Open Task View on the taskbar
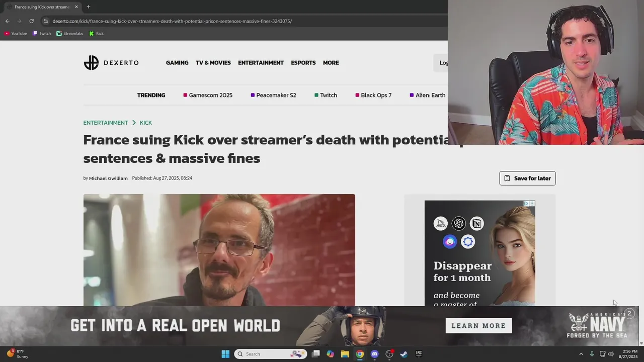Image resolution: width=644 pixels, height=362 pixels. [x=315, y=354]
